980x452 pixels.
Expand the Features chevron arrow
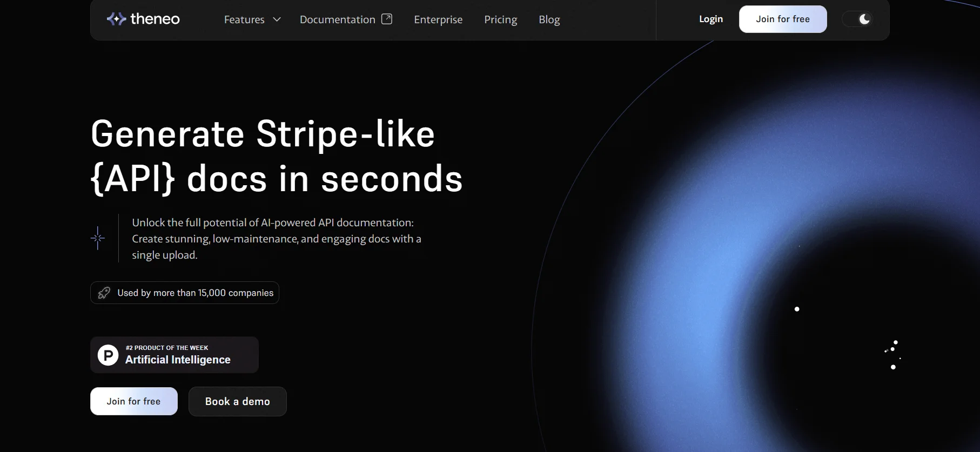coord(277,19)
